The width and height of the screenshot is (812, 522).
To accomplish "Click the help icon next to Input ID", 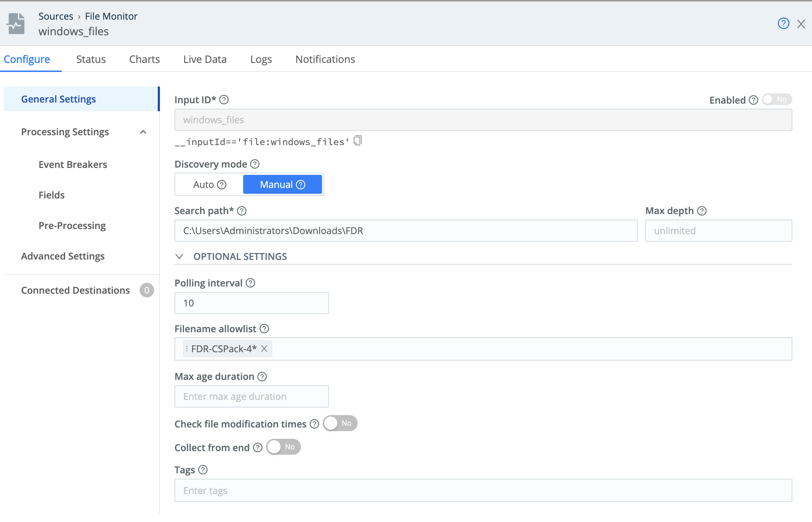I will [224, 100].
